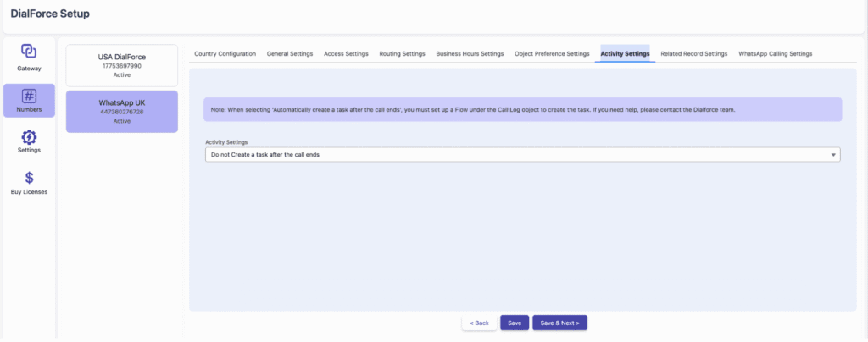Expand the Activity Settings dropdown
868x342 pixels.
click(522, 155)
